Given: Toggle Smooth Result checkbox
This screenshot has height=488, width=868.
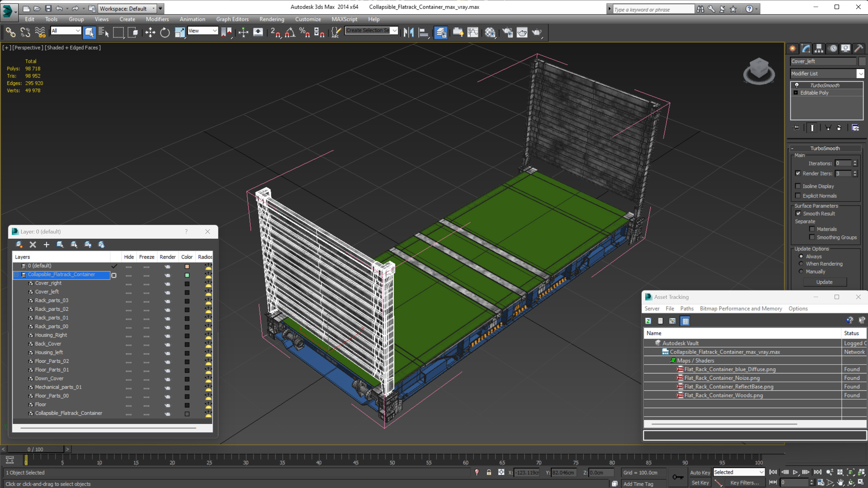Looking at the screenshot, I should [x=798, y=213].
